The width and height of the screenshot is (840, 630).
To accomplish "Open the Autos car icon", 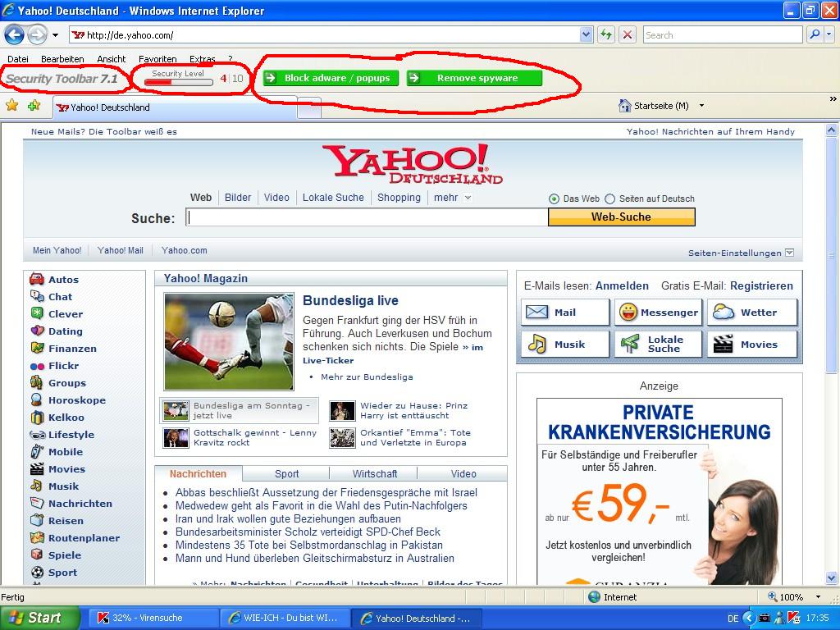I will [x=37, y=279].
